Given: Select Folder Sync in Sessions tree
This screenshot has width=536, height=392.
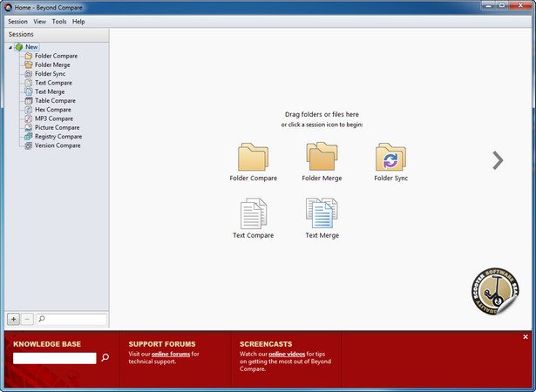Looking at the screenshot, I should 50,73.
